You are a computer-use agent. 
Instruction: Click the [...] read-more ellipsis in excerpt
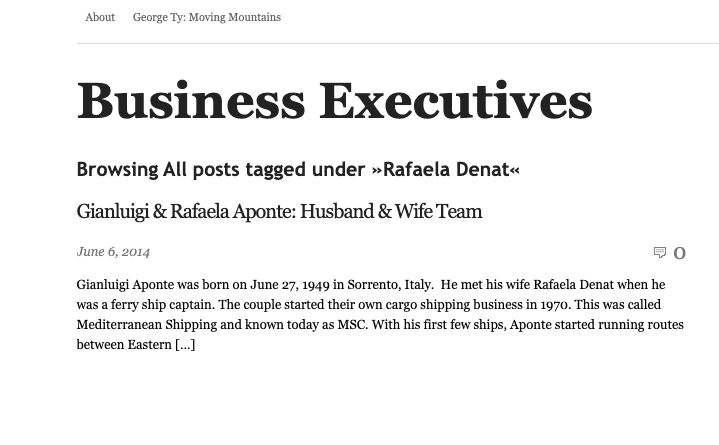(x=185, y=345)
